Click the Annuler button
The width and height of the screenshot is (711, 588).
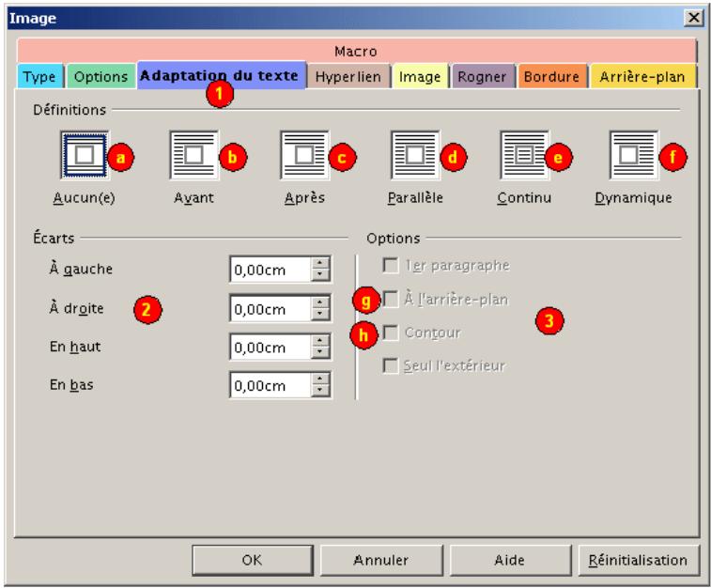(381, 560)
